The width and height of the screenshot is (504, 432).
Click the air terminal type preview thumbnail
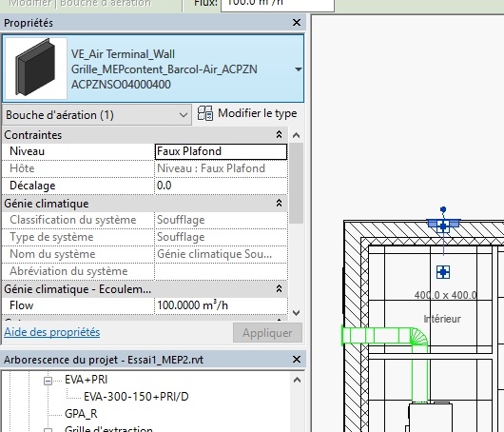[x=36, y=69]
